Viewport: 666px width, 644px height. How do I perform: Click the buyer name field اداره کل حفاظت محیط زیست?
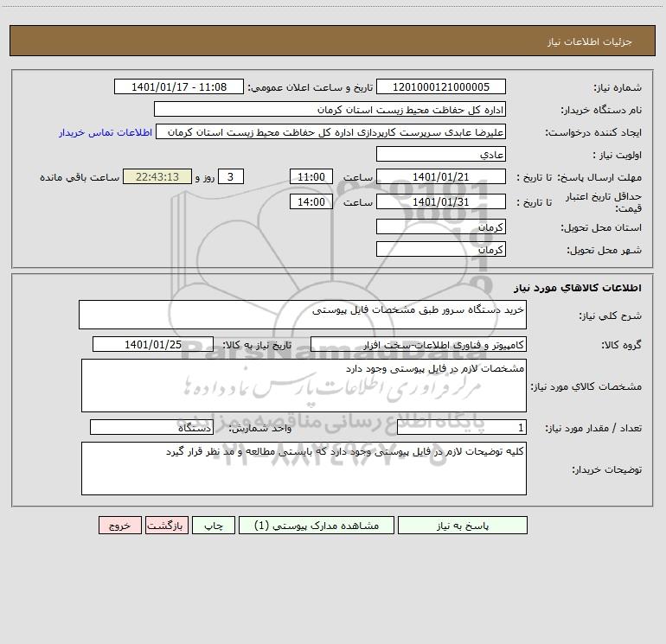[330, 110]
